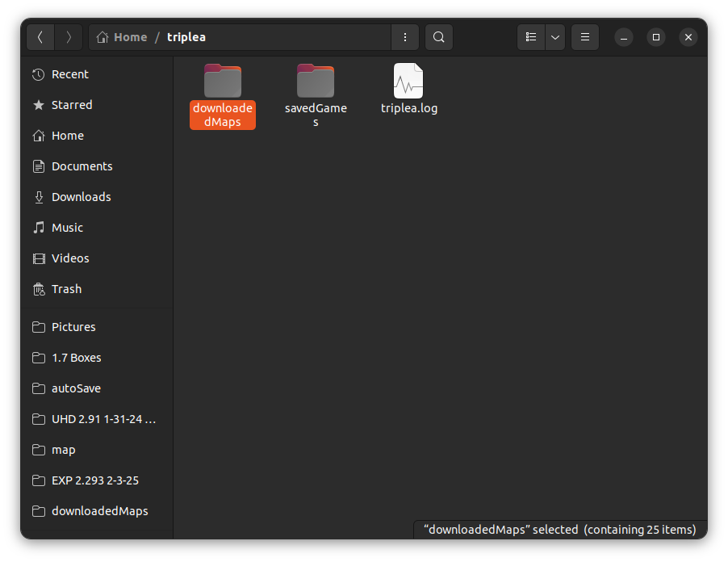Maximize the file manager window

tap(656, 37)
